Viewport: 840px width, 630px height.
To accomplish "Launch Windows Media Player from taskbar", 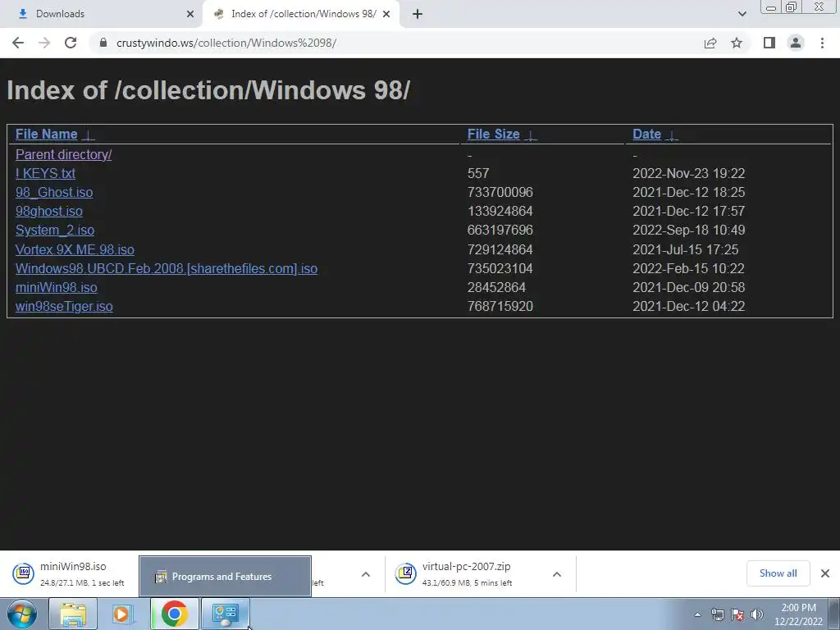I will (123, 614).
